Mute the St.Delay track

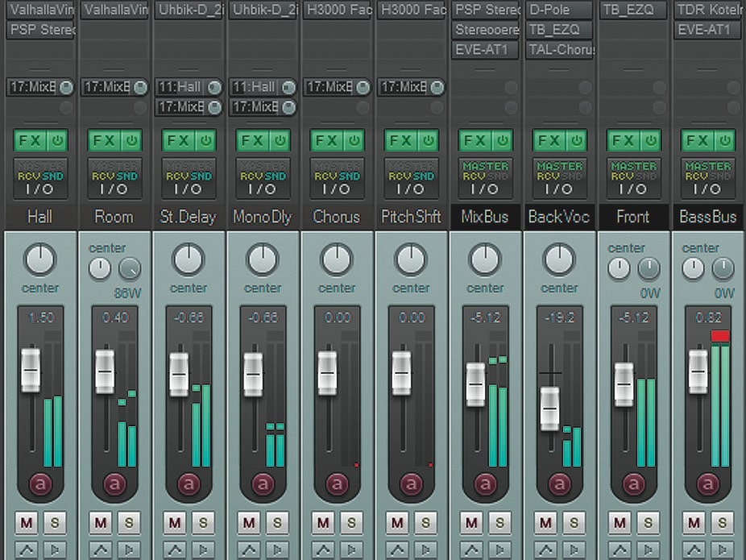click(x=175, y=524)
